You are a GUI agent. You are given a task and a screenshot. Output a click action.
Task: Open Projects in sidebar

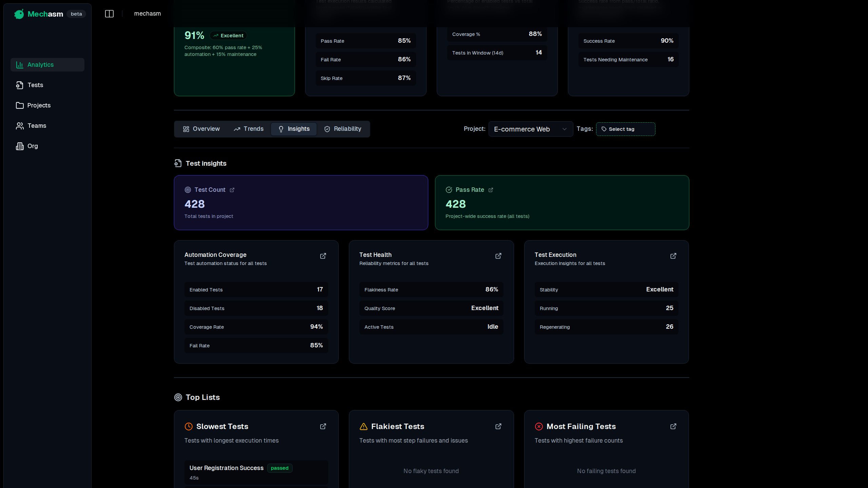pos(39,105)
